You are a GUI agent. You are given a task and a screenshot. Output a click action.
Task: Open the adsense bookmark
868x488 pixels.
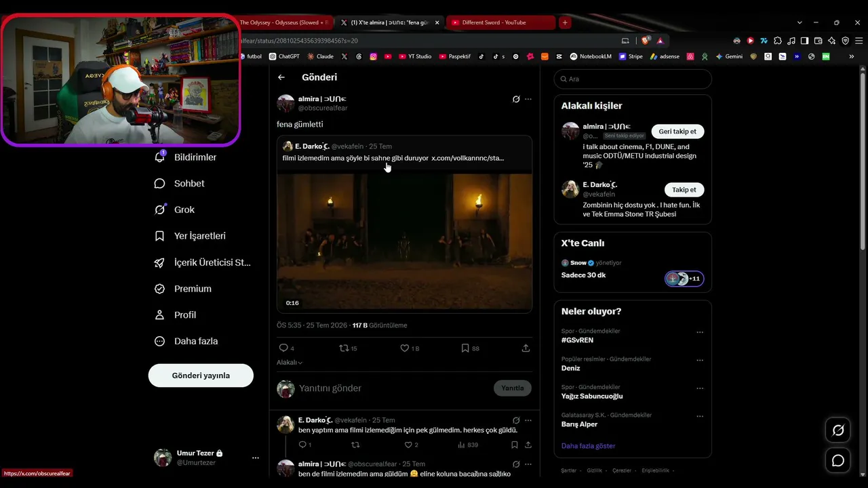[665, 57]
